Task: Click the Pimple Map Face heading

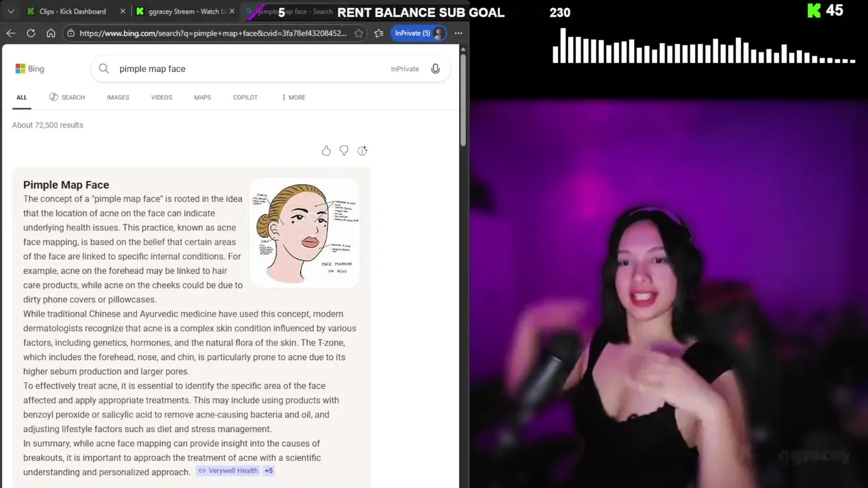Action: pos(66,184)
